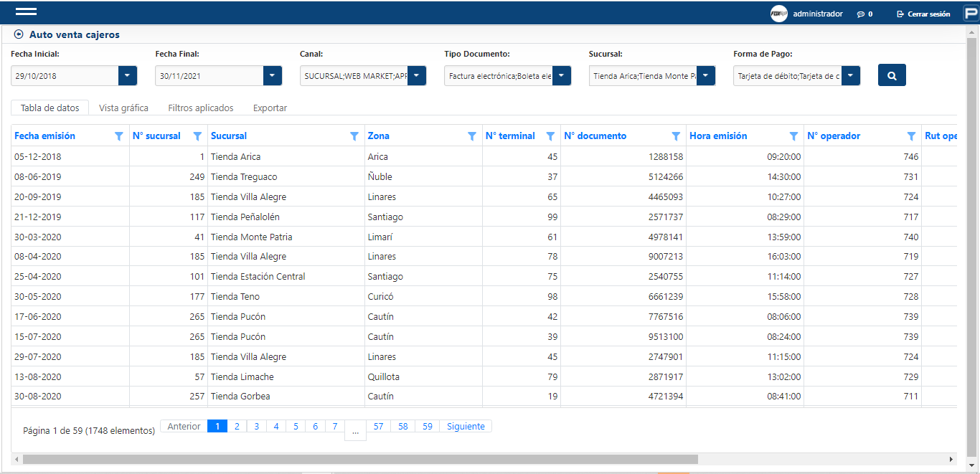Select the Tienda Teno cell
This screenshot has height=474, width=980.
286,296
